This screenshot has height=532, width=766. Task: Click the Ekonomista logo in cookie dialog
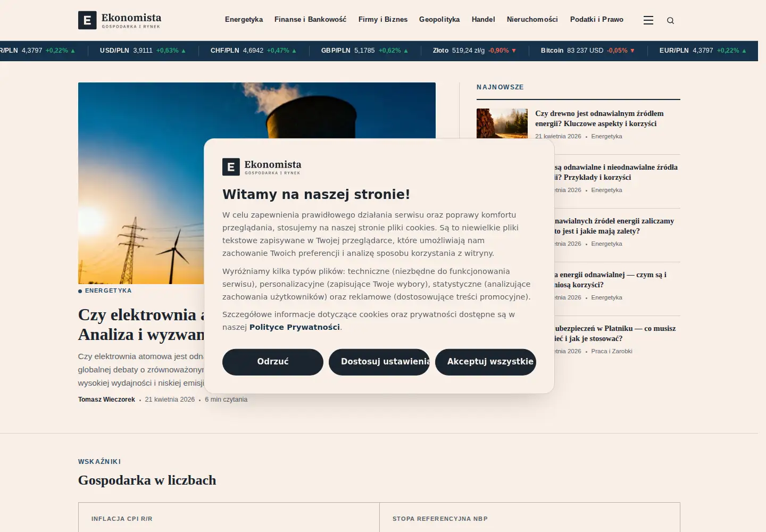(x=262, y=167)
